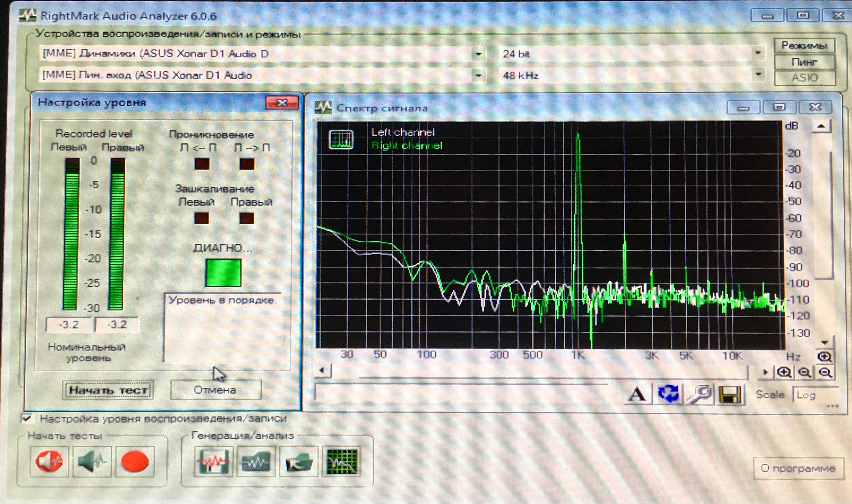Open spectrum settings with wrench icon
Viewport: 852px width, 504px height.
(x=699, y=395)
